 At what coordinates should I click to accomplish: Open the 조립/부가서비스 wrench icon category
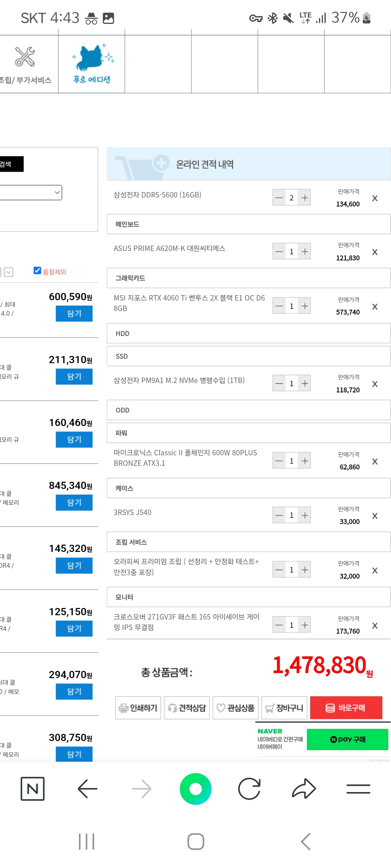tap(25, 64)
